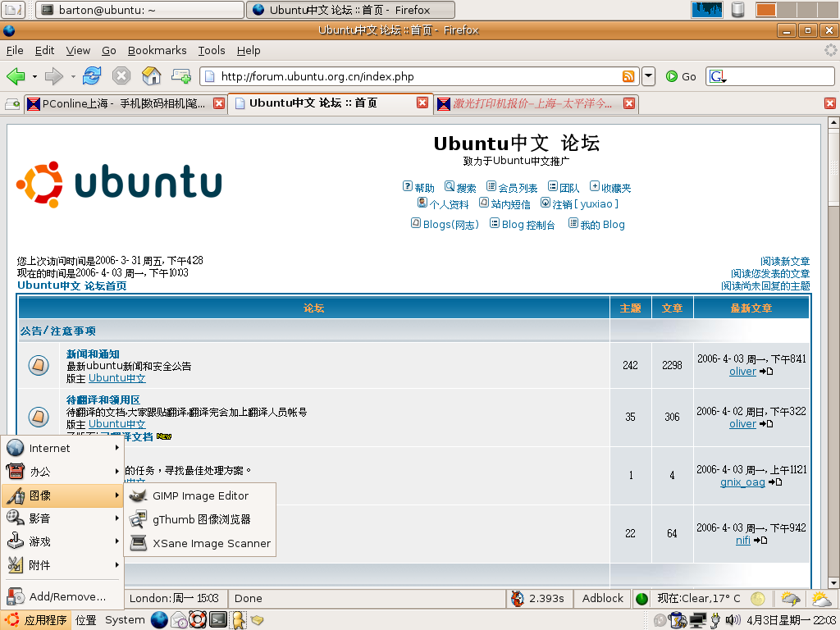
Task: Open the Edit menu
Action: coord(44,50)
